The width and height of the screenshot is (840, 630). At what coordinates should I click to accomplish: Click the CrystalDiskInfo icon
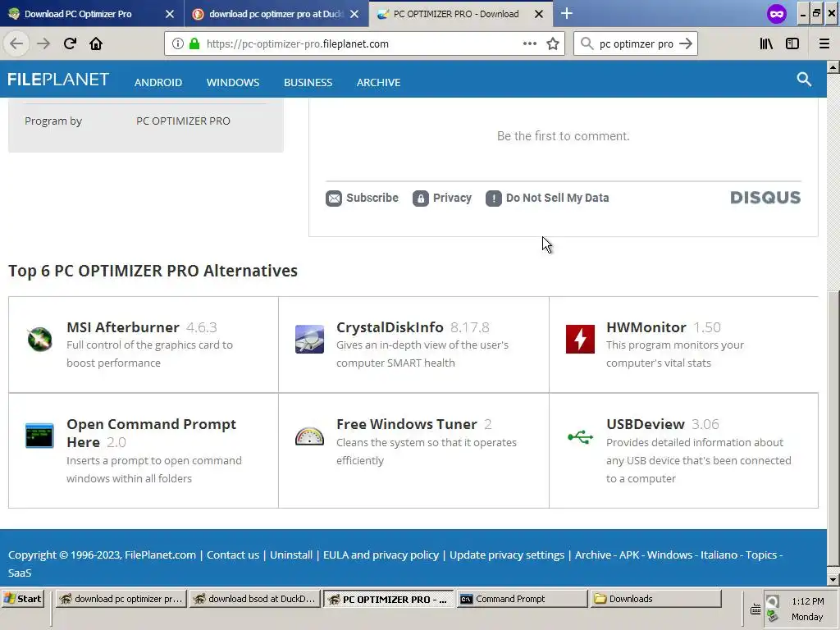[309, 339]
